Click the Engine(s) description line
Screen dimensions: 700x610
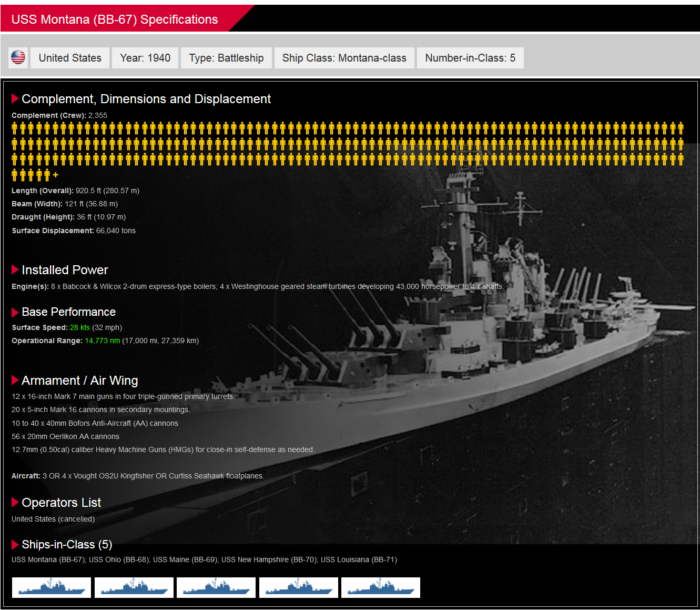coord(258,286)
